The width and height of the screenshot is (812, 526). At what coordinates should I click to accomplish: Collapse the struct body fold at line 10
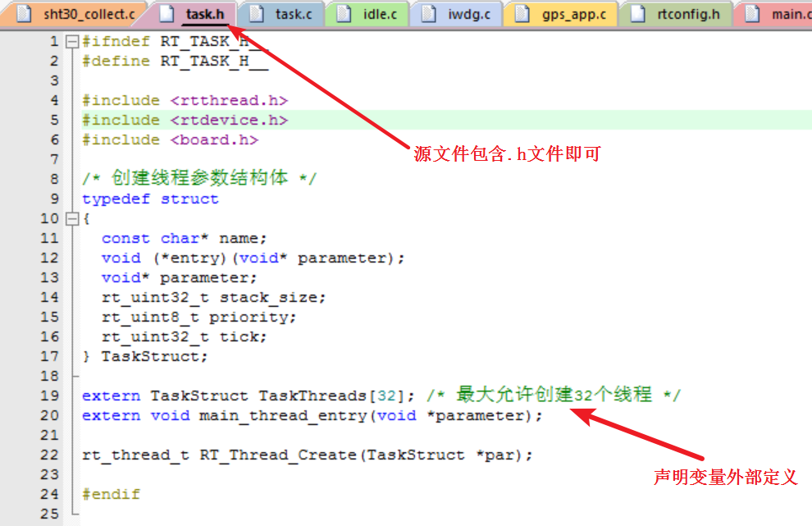(x=73, y=218)
